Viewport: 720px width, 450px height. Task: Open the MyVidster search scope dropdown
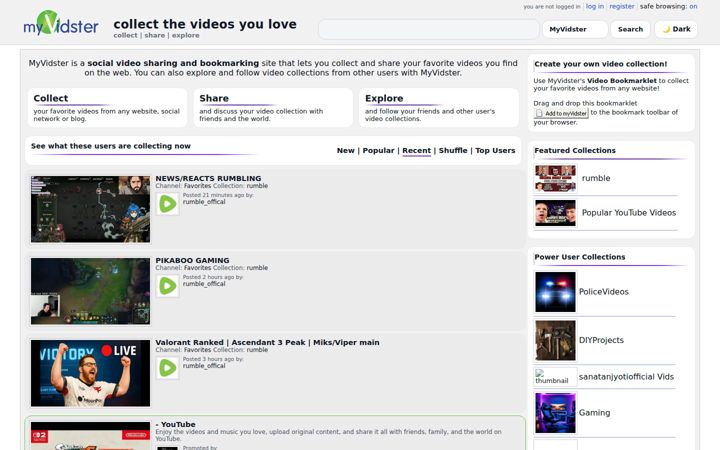point(575,29)
